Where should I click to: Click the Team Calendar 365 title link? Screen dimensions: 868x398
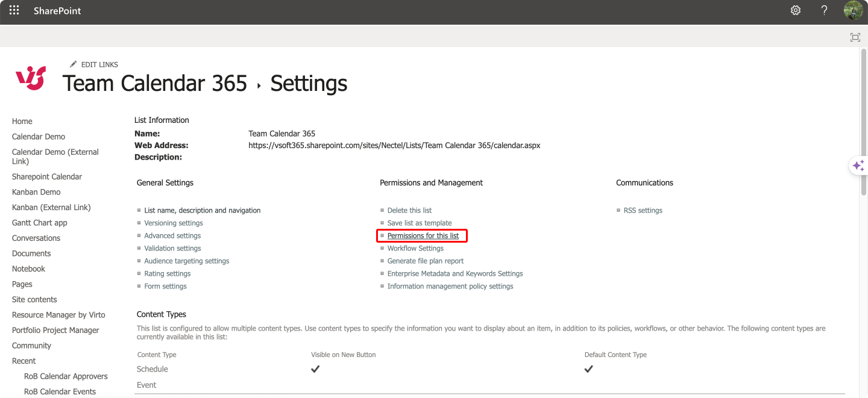(155, 83)
